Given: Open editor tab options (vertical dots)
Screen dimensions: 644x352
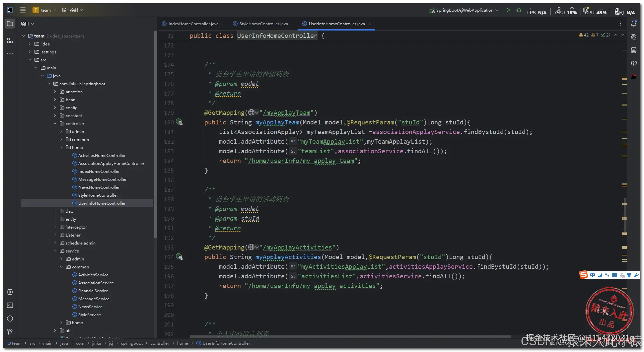Looking at the screenshot, I should tap(620, 24).
